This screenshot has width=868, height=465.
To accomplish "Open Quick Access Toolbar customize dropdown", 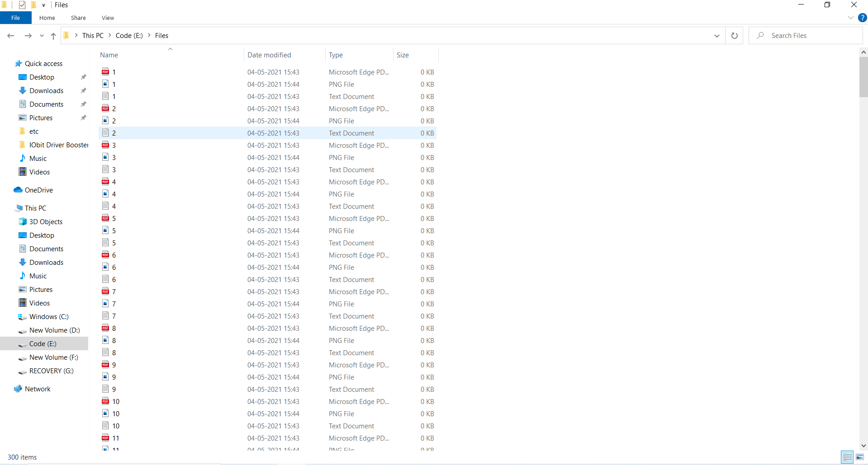I will pos(43,5).
